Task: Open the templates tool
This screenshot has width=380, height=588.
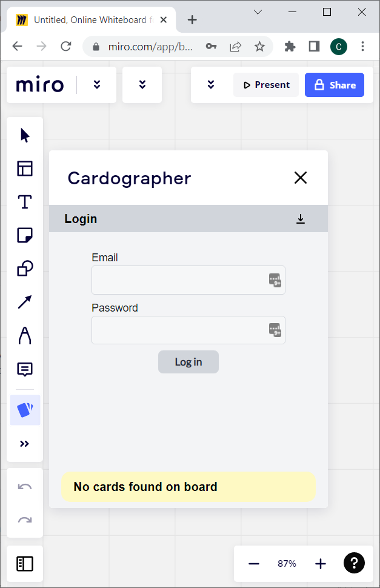Action: pyautogui.click(x=25, y=169)
